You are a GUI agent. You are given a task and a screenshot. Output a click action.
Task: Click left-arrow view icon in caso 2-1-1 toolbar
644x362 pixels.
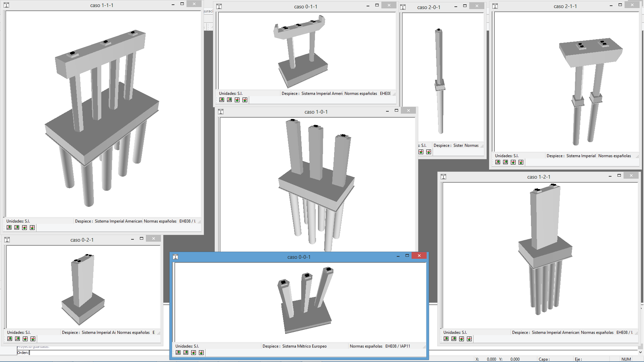505,162
